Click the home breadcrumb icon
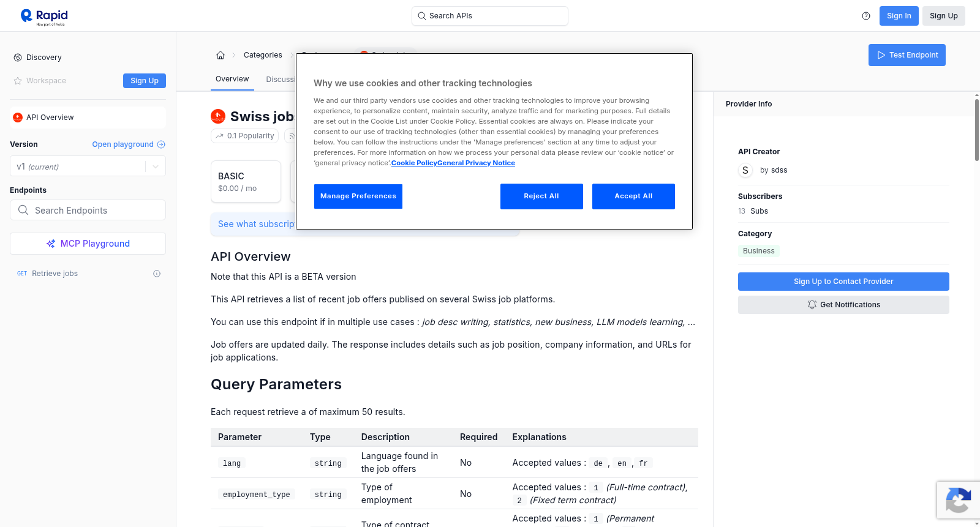This screenshot has width=980, height=527. click(x=221, y=55)
